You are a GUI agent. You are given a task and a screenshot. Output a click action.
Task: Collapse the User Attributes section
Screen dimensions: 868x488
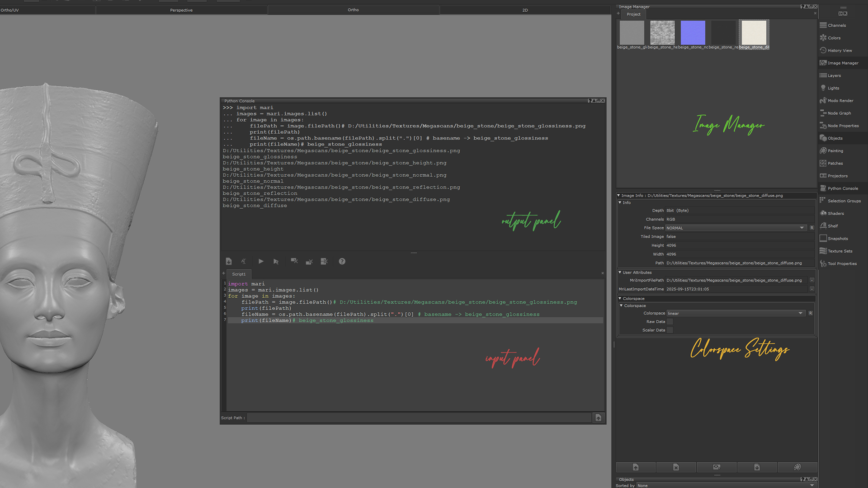620,272
